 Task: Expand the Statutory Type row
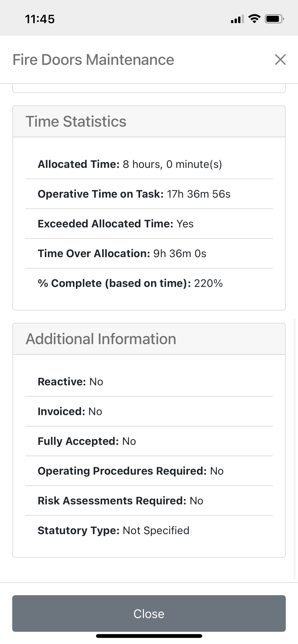[x=113, y=530]
